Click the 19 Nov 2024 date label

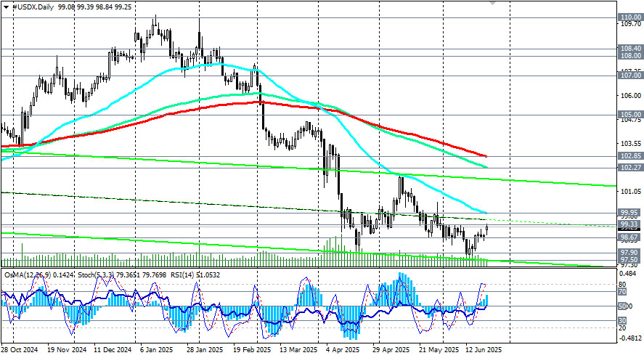(67, 350)
